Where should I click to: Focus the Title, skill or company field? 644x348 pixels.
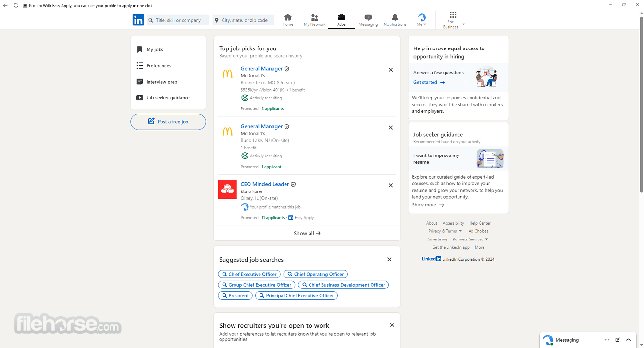click(177, 20)
